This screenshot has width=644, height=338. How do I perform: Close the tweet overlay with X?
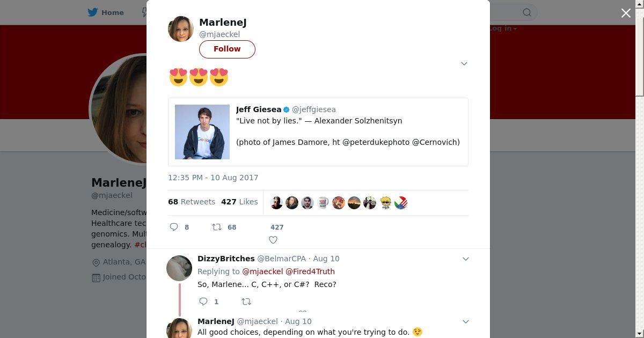[x=626, y=13]
